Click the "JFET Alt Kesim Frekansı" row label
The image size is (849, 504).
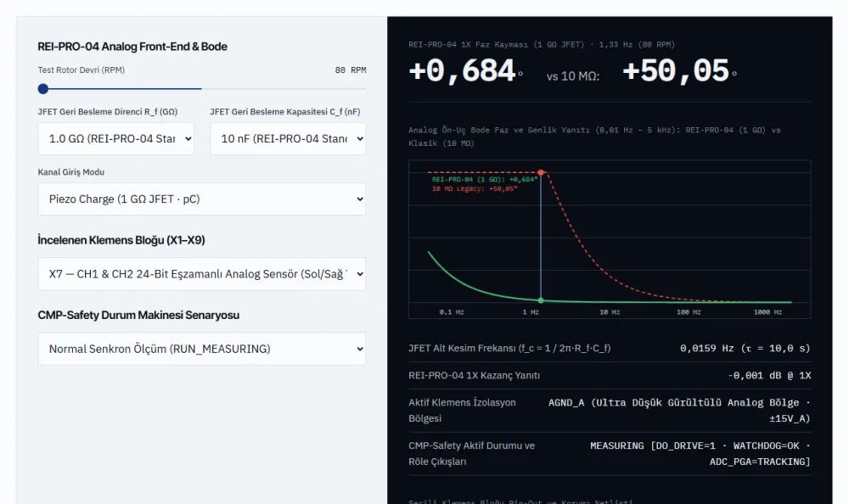coord(509,348)
